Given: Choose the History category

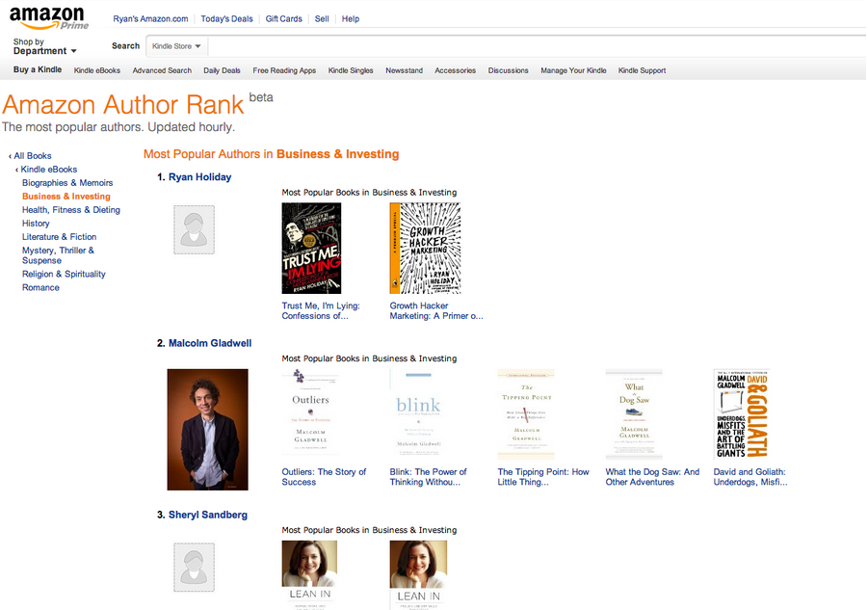Looking at the screenshot, I should (36, 224).
